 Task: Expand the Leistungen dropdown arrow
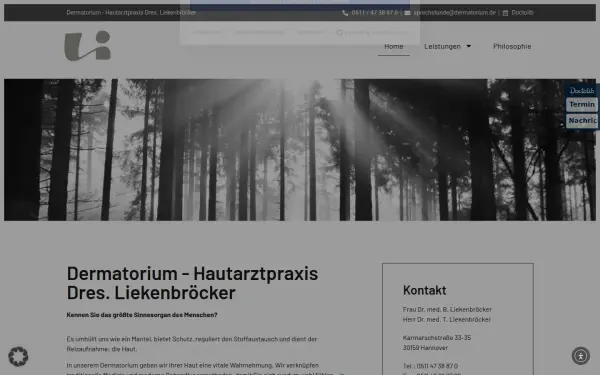click(x=469, y=46)
